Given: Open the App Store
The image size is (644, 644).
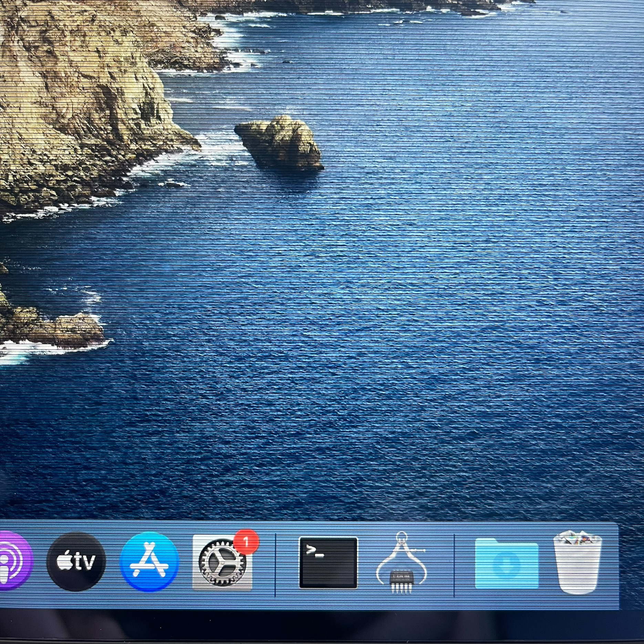Looking at the screenshot, I should (x=150, y=561).
